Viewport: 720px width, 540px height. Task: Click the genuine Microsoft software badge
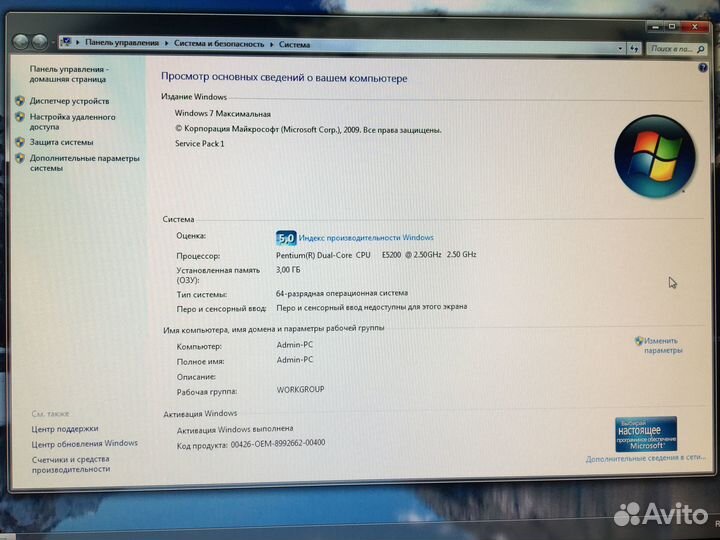pyautogui.click(x=645, y=434)
